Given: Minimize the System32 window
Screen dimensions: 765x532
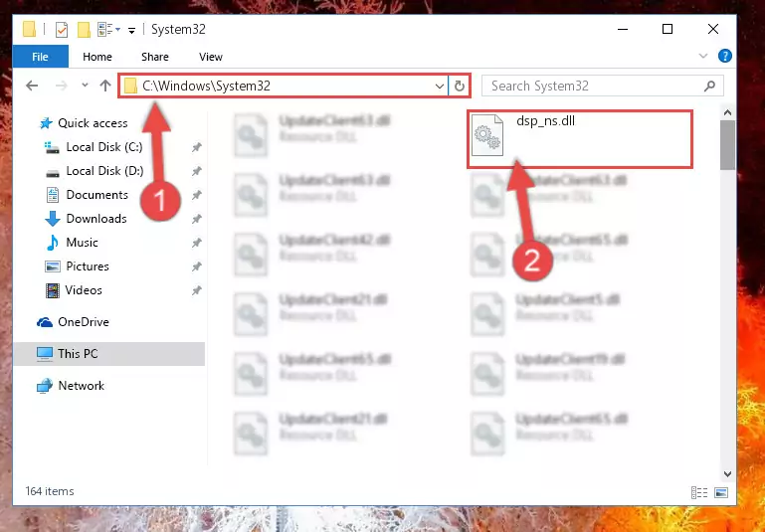Looking at the screenshot, I should [623, 29].
